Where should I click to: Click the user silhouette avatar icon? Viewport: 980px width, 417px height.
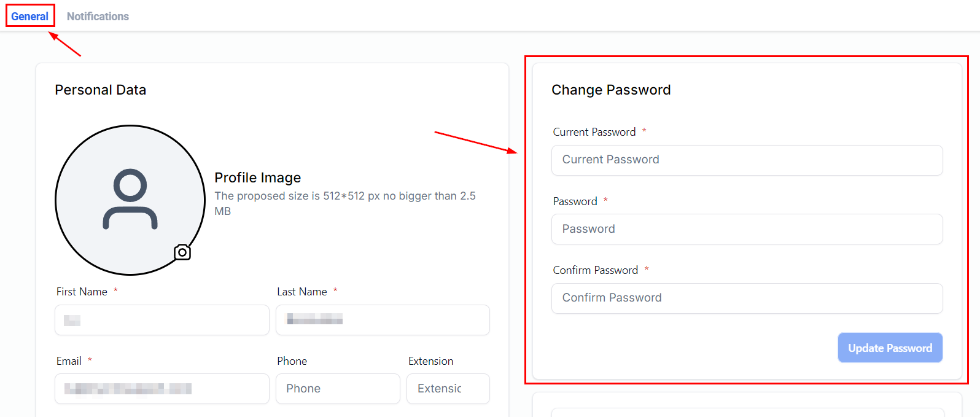(x=130, y=199)
